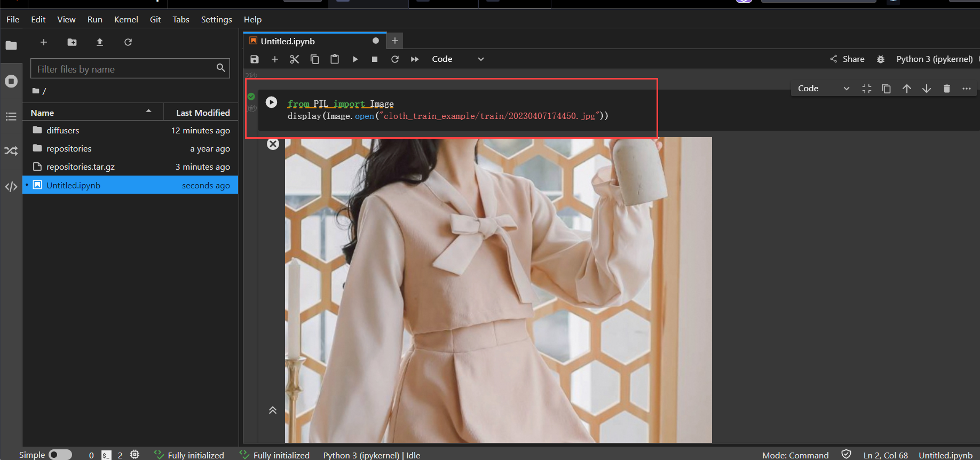Open the cell type dropdown in notebook toolbar

coord(458,59)
